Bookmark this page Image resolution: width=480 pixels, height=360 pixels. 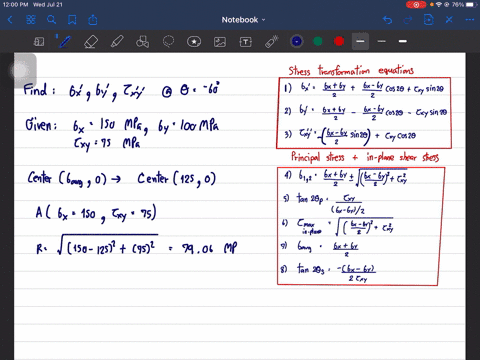(x=72, y=20)
